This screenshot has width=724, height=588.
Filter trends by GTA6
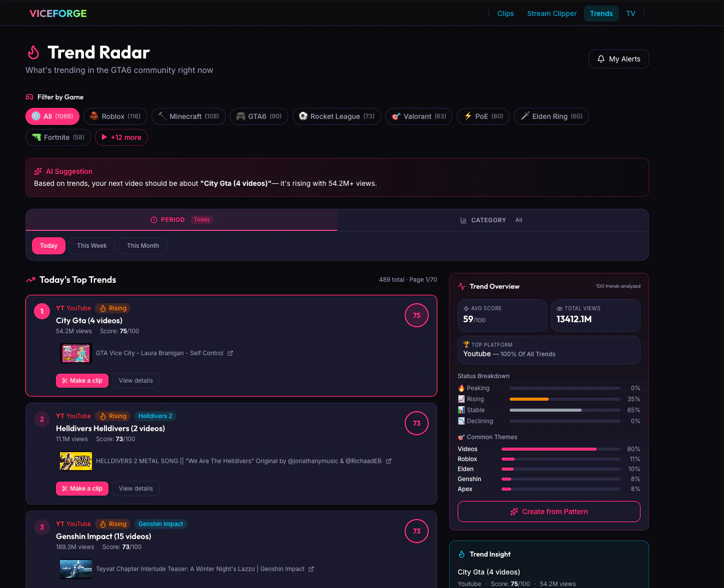pos(259,116)
